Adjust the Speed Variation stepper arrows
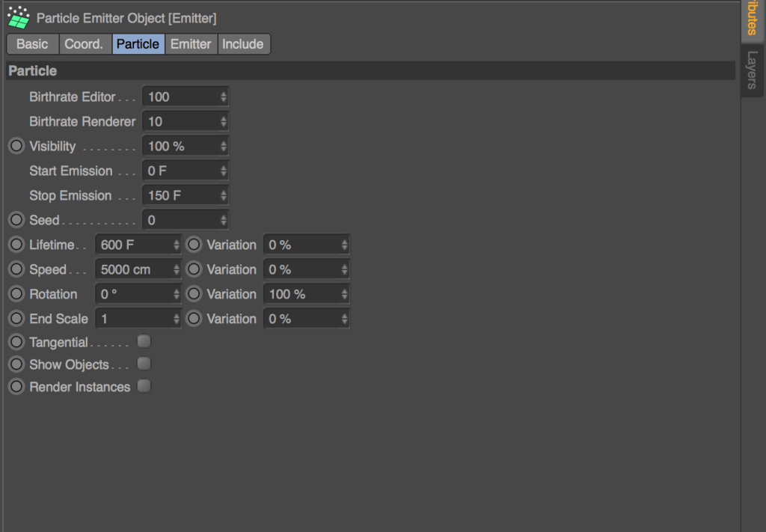The width and height of the screenshot is (766, 532). coord(344,269)
